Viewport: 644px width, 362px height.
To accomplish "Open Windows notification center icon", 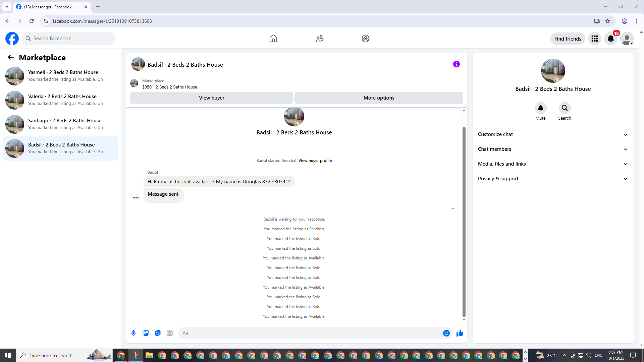I will pyautogui.click(x=633, y=355).
